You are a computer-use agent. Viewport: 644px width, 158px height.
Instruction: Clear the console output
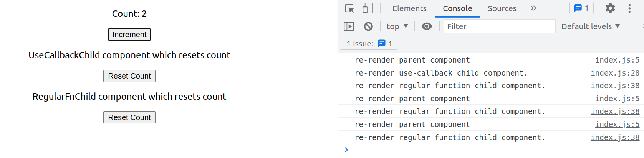[368, 26]
